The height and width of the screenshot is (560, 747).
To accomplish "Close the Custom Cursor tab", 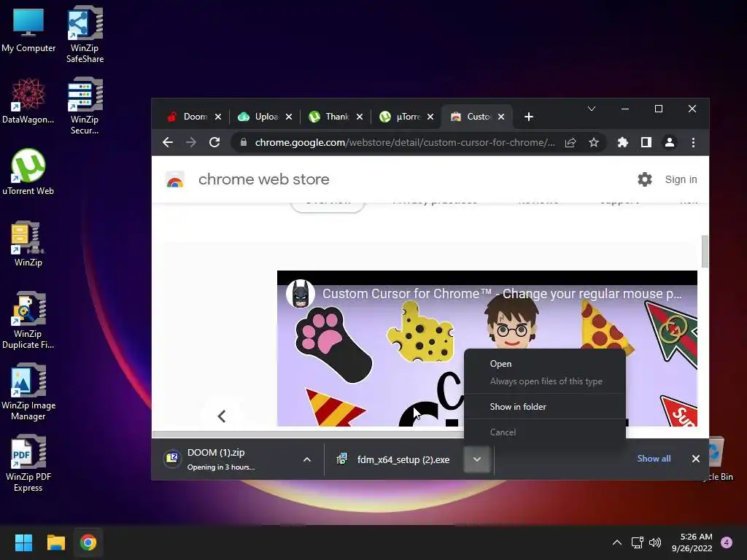I will 500,117.
